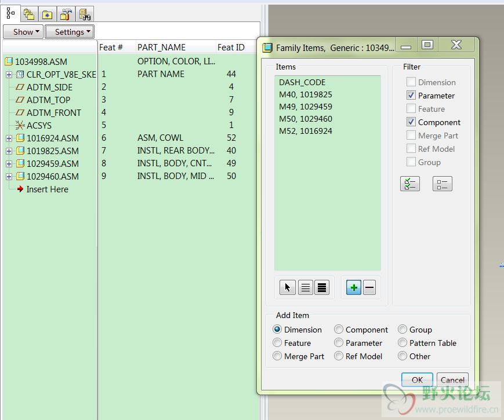Click the Feat ID column header
Image resolution: width=504 pixels, height=420 pixels.
coord(231,48)
